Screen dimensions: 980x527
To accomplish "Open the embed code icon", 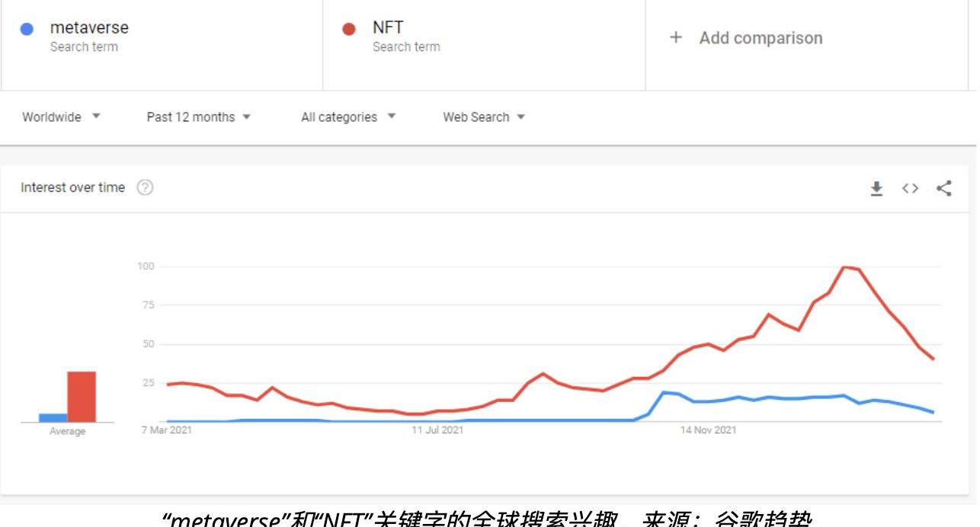I will pos(910,188).
